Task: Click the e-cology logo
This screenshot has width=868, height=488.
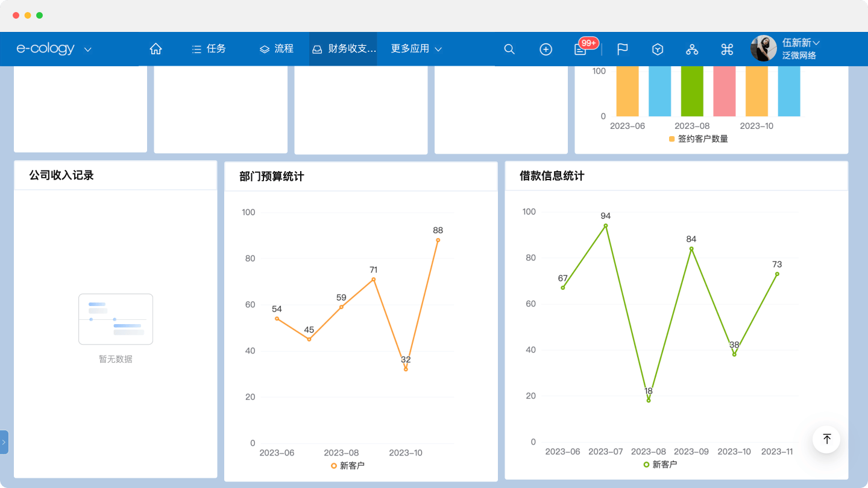Action: (x=46, y=49)
